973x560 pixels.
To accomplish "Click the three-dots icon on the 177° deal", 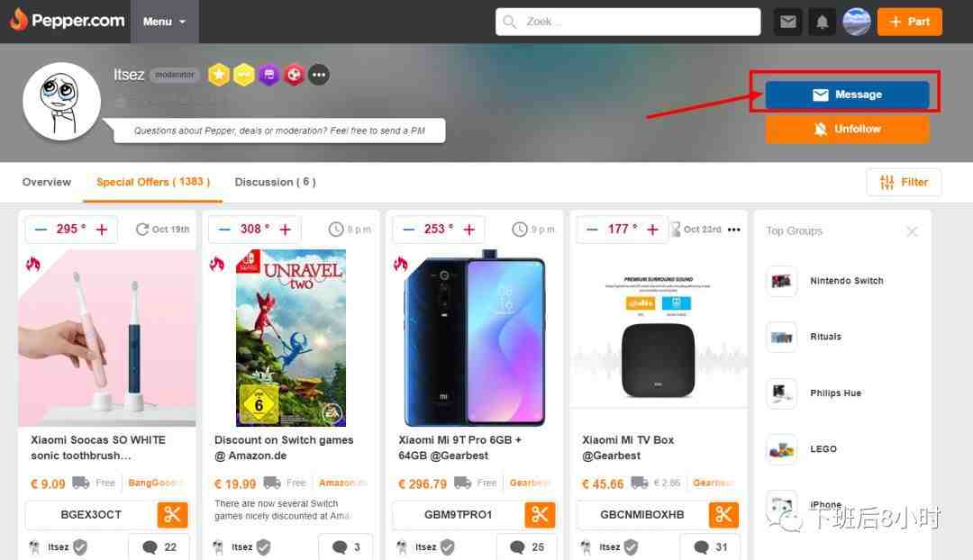I will click(734, 230).
